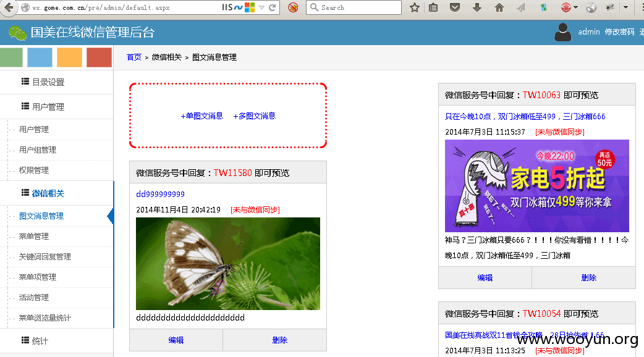This screenshot has width=644, height=357.
Task: Click the WeChat logo in the header
Action: (x=18, y=32)
